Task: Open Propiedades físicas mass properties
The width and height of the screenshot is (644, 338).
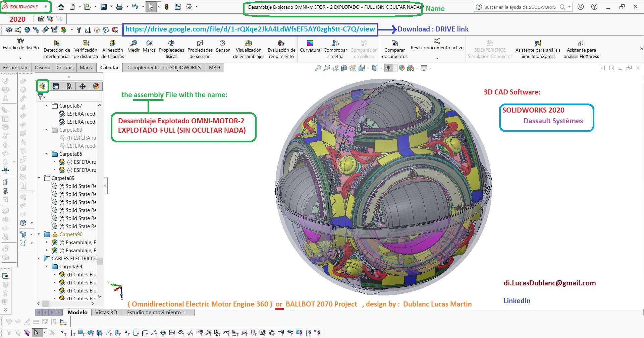Action: click(171, 49)
